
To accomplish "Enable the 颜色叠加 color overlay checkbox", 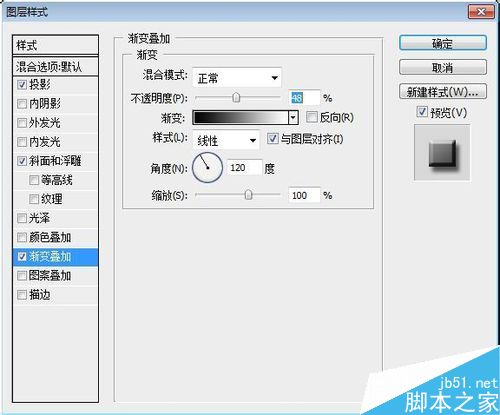I will tap(22, 238).
